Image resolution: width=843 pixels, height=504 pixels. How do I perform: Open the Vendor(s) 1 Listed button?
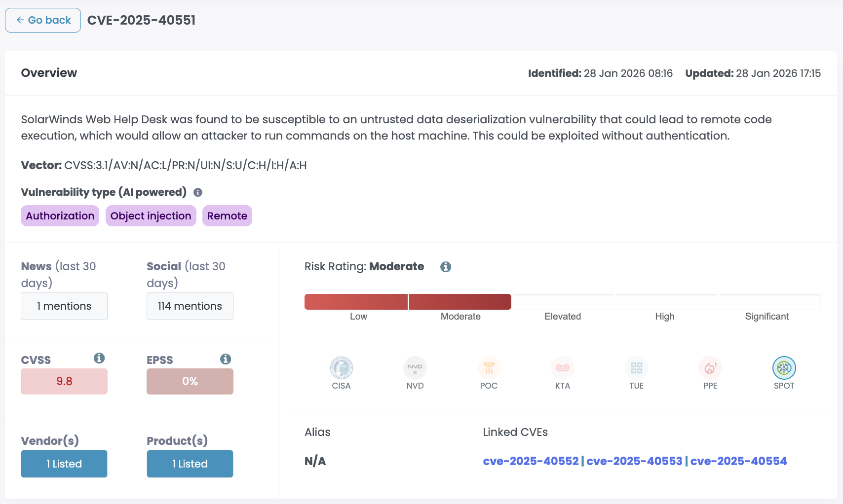pos(64,464)
